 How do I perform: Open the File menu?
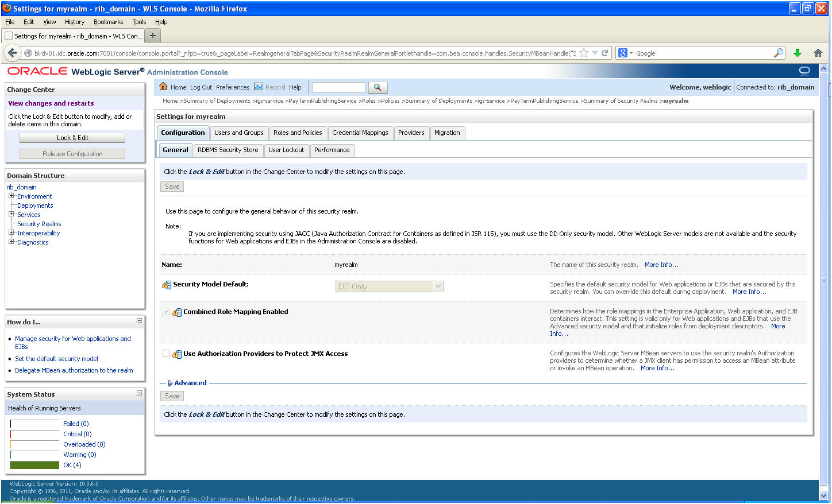(10, 22)
